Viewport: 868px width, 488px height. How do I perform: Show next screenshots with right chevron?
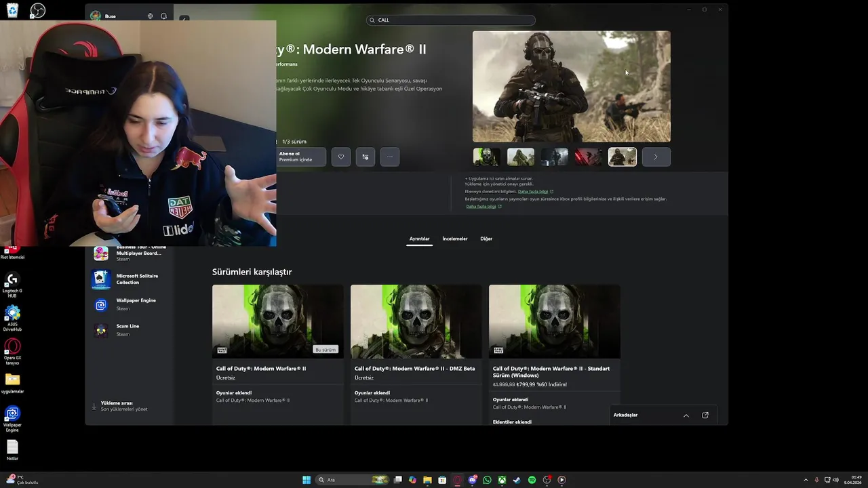point(656,157)
